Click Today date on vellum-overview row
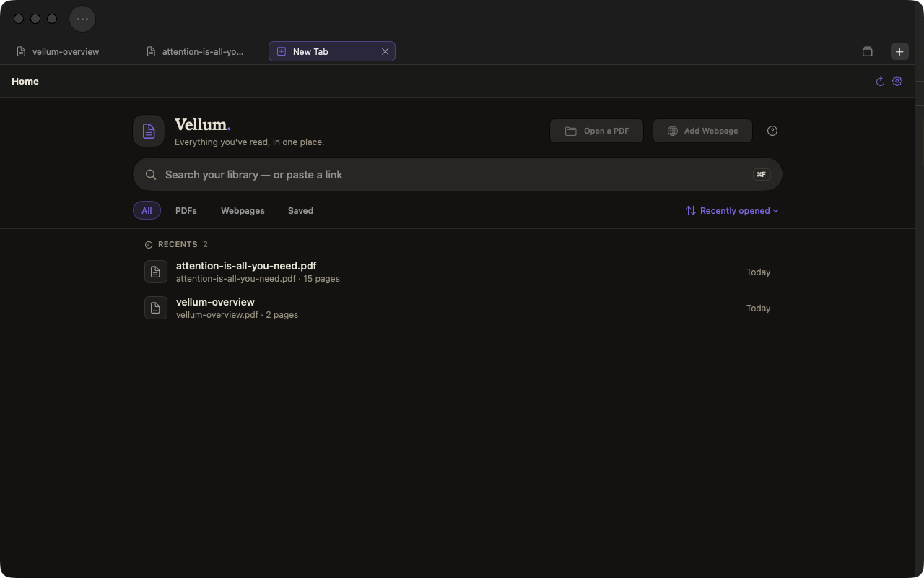The image size is (924, 578). click(759, 309)
